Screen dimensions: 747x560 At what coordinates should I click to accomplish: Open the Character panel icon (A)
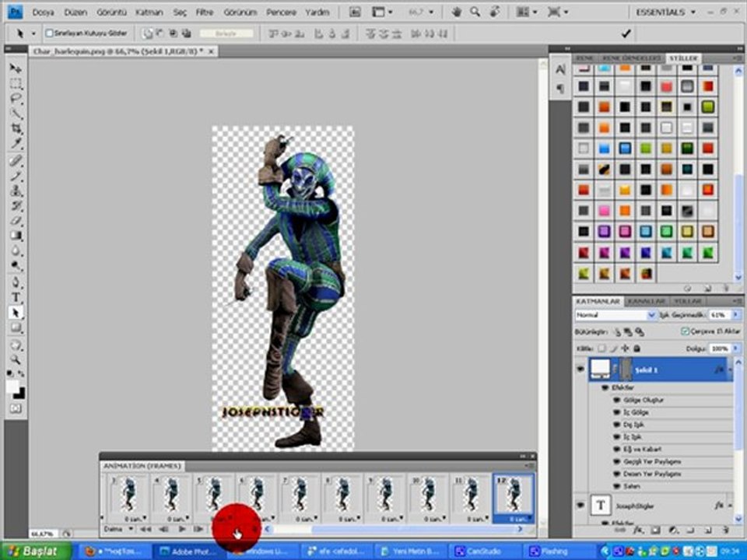tap(560, 69)
